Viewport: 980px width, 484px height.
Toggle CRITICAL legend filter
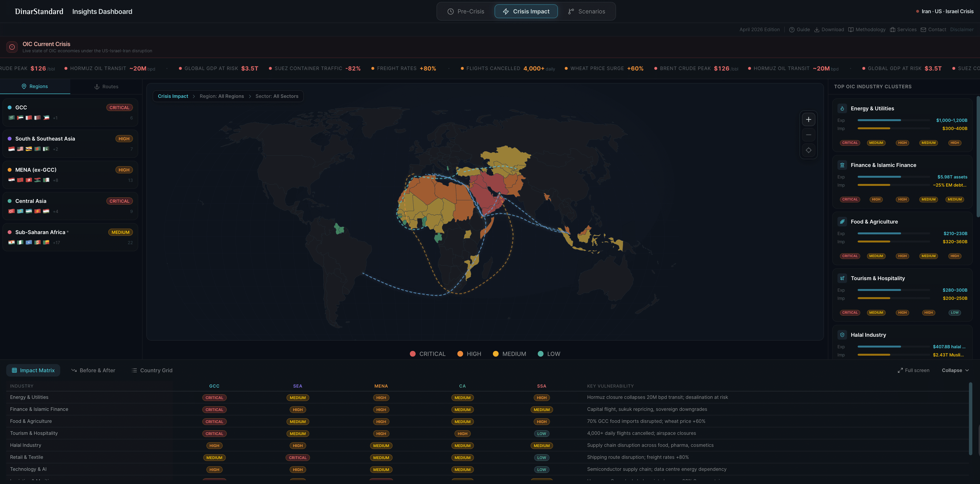click(427, 354)
